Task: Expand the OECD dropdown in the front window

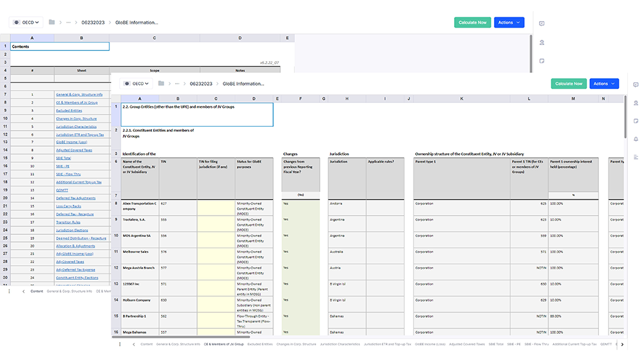Action: (x=136, y=84)
